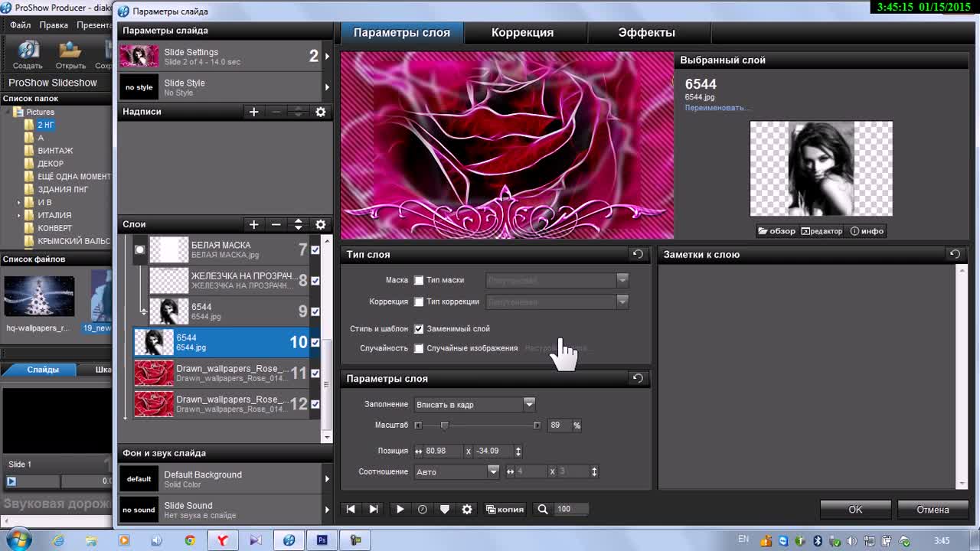Add a new caption with plus icon
The image size is (980, 551).
253,112
